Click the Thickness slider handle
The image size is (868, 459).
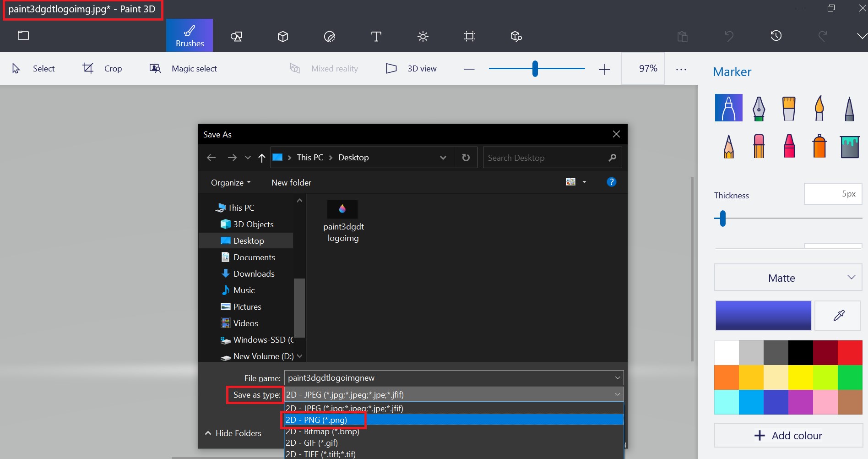coord(722,219)
